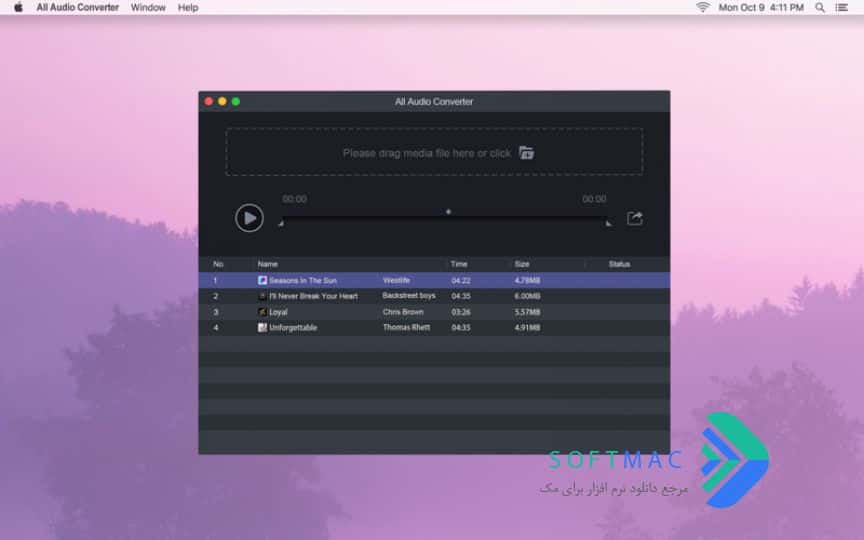Click album art icon of Seasons In The Sun
864x540 pixels.
coord(262,280)
